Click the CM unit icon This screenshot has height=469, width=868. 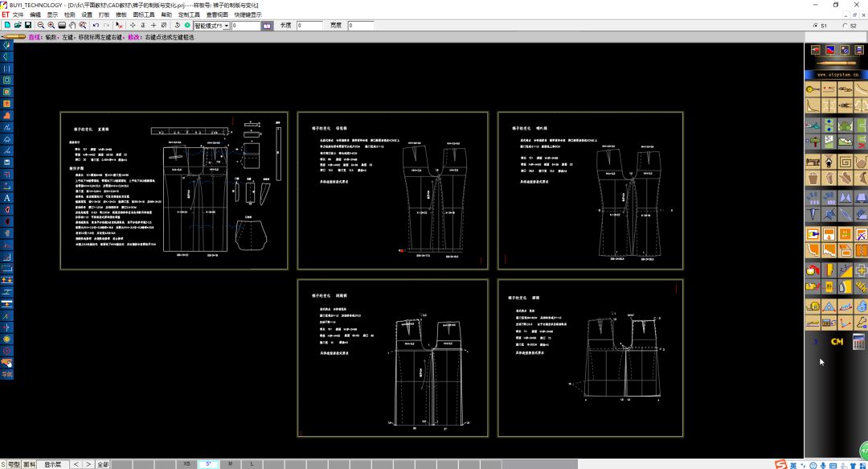(x=837, y=342)
